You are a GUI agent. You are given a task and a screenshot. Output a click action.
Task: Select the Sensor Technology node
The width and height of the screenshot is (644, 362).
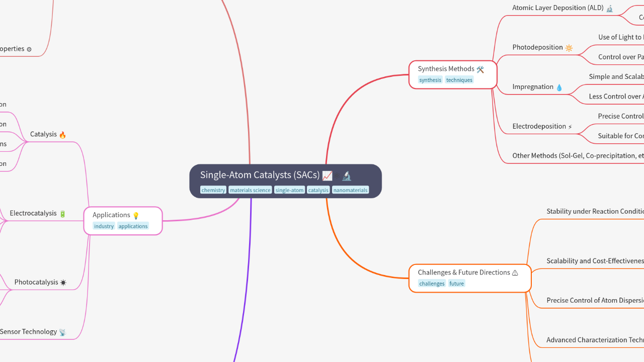point(33,332)
